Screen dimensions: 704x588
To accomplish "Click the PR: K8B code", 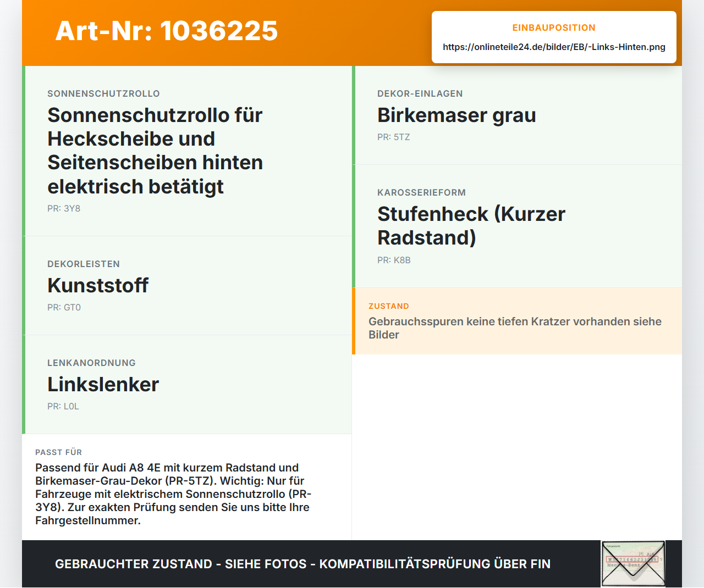I will [394, 260].
